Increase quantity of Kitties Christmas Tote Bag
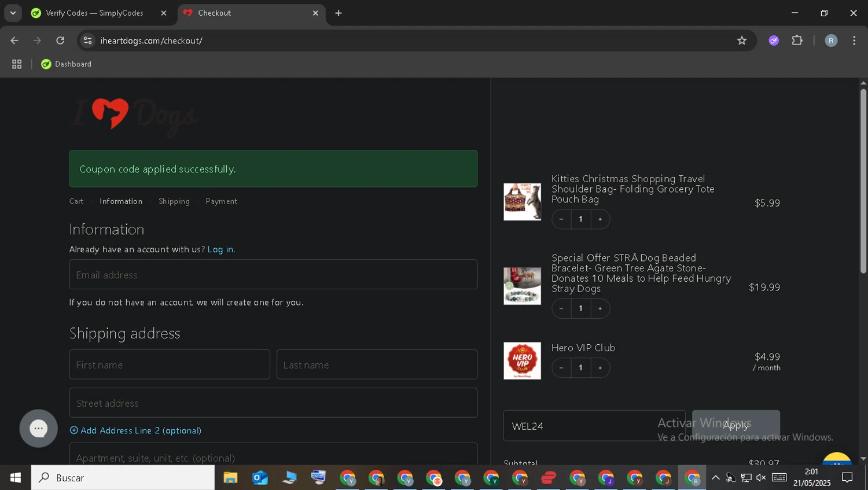868x490 pixels. pyautogui.click(x=600, y=219)
